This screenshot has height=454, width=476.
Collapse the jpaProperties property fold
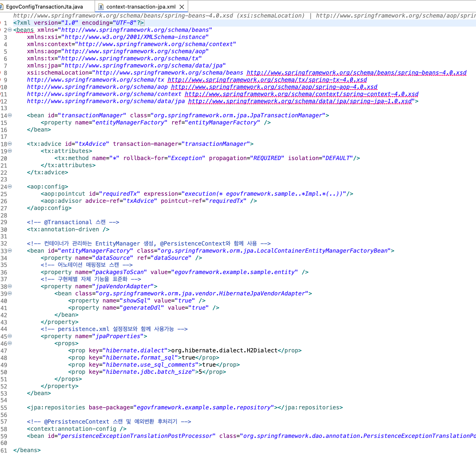[9, 336]
